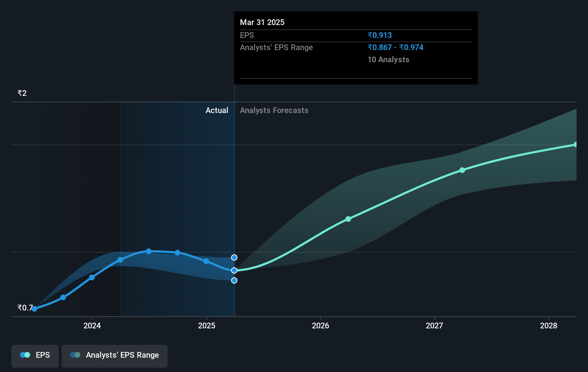The image size is (588, 372).
Task: Click the ₹0.913 EPS value in tooltip
Action: [x=380, y=35]
